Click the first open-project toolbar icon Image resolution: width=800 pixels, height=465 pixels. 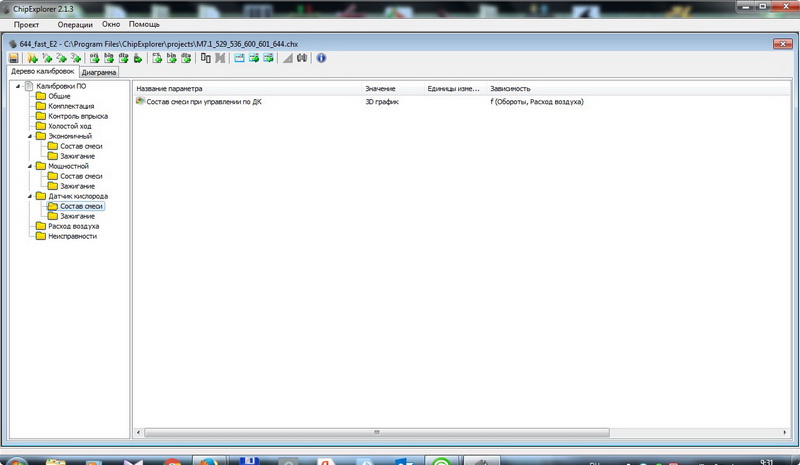pyautogui.click(x=33, y=58)
